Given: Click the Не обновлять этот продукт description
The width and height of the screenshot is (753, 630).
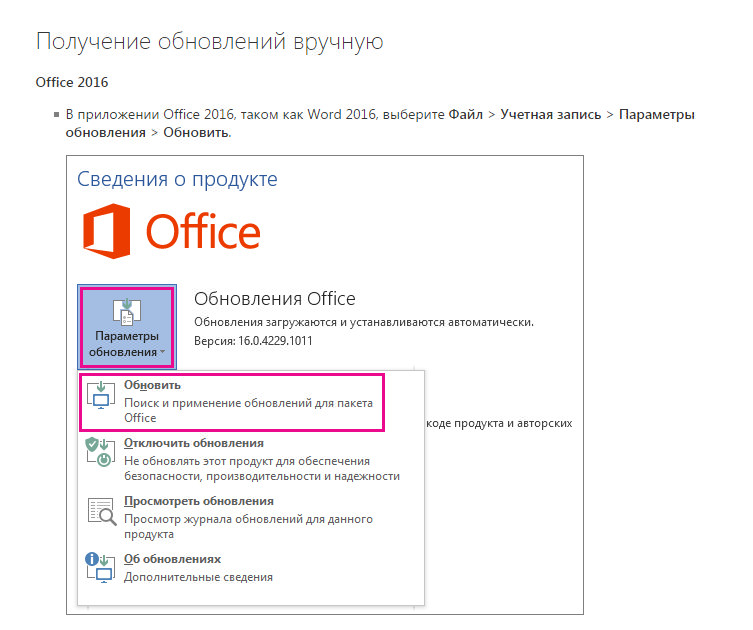Looking at the screenshot, I should pyautogui.click(x=262, y=468).
